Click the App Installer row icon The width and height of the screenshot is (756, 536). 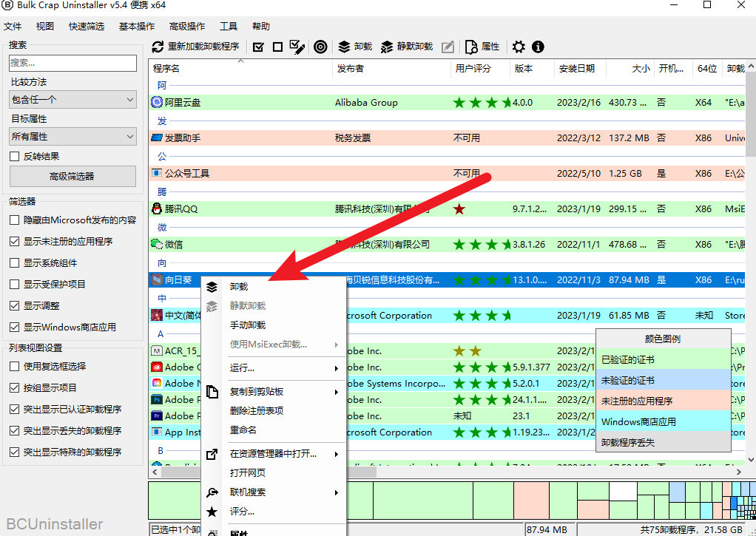click(x=157, y=432)
